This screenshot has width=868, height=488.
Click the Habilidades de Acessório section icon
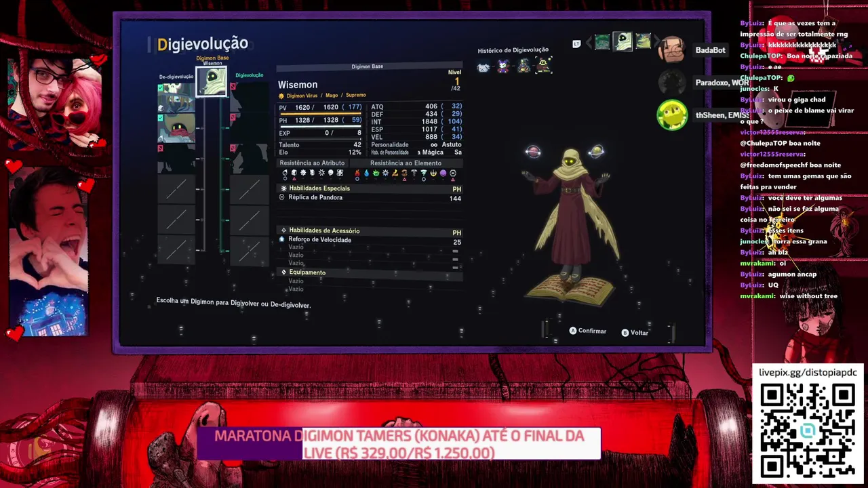point(283,230)
